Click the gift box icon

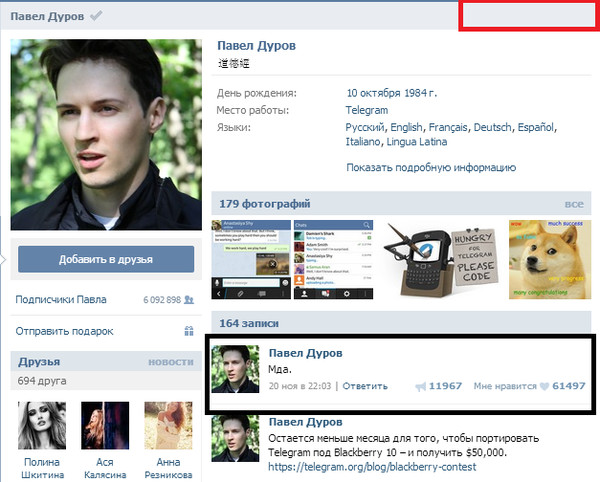tap(189, 331)
